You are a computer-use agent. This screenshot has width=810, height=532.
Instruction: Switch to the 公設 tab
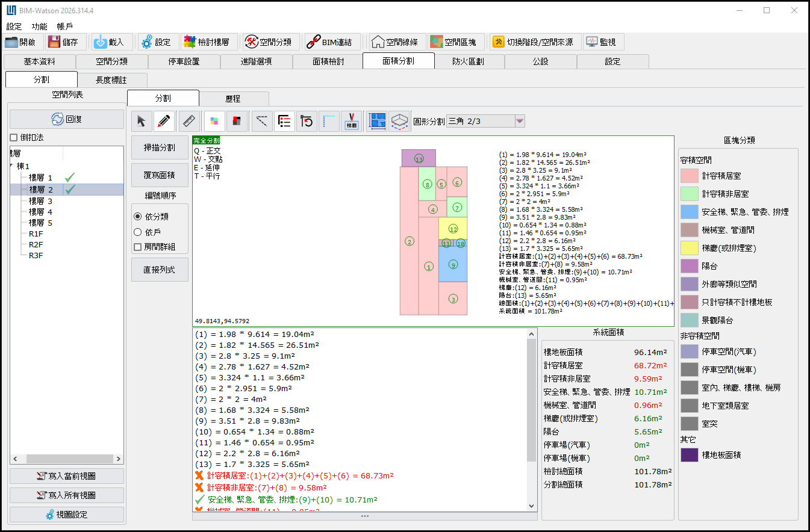tap(541, 61)
